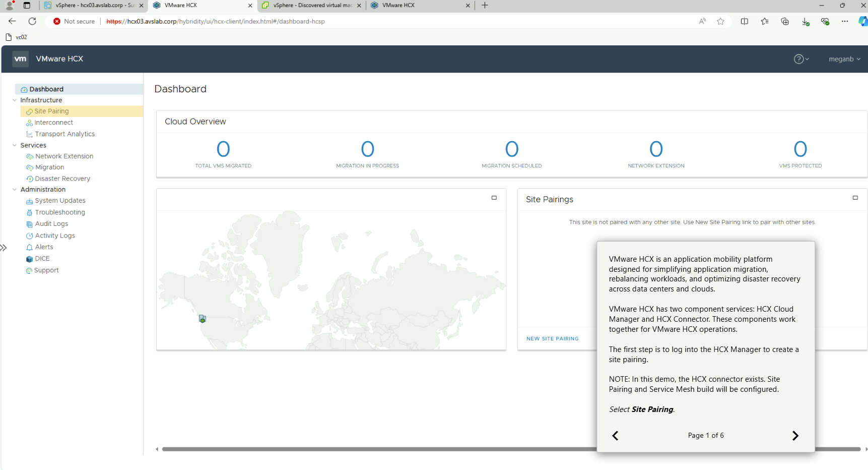This screenshot has width=868, height=470.
Task: Open Troubleshooting page
Action: click(60, 212)
